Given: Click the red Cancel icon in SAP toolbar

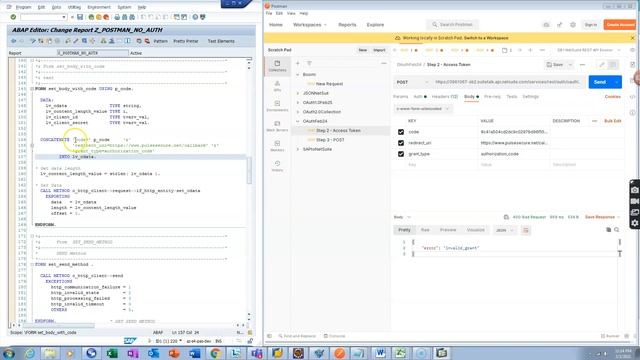Looking at the screenshot, I should [106, 17].
